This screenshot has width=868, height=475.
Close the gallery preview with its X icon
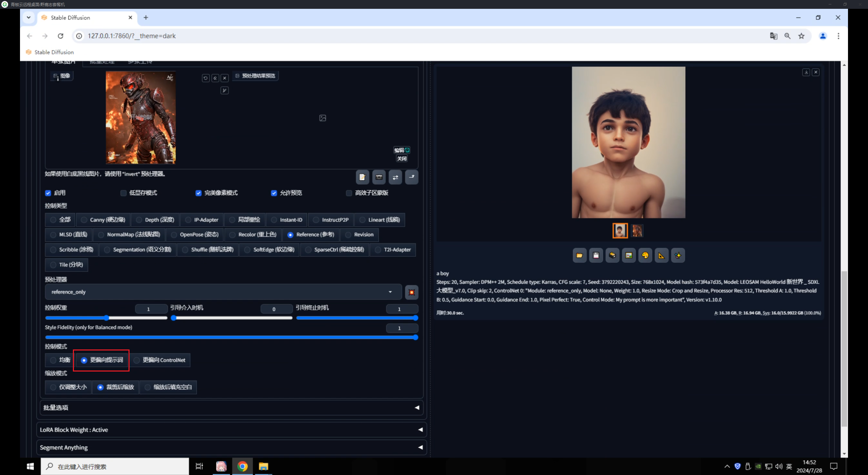pos(816,72)
